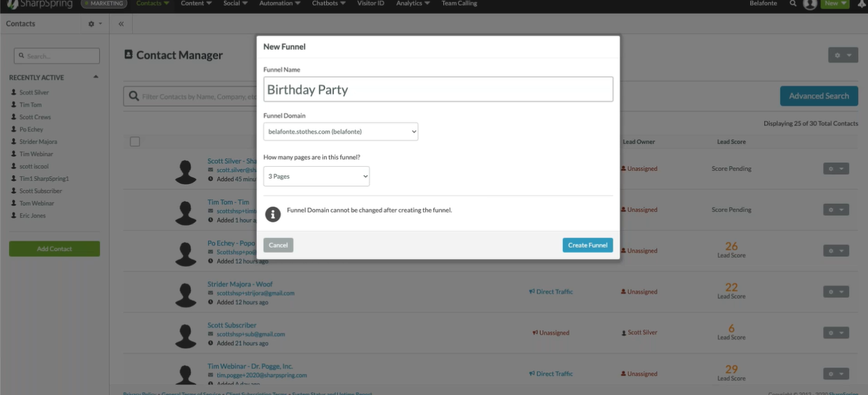This screenshot has height=395, width=868.
Task: Open gear menu for Scott Silver row
Action: click(835, 169)
